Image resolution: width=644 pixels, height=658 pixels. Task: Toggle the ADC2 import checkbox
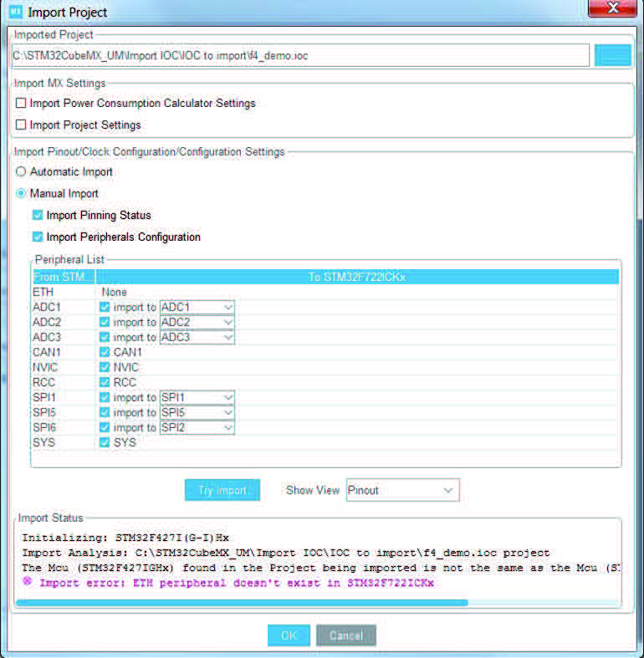click(105, 322)
